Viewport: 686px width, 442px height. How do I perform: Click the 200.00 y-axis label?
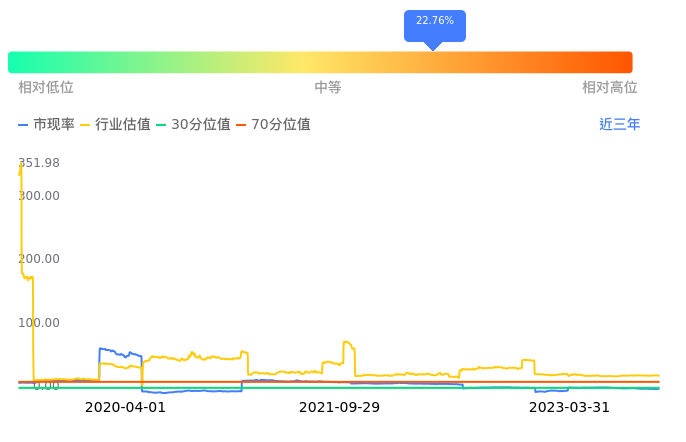tap(39, 259)
